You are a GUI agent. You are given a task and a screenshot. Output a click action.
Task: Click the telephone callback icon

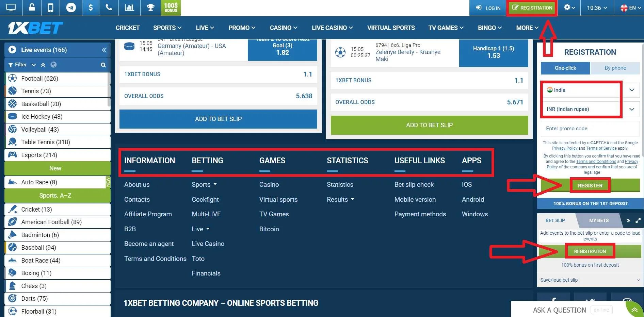(x=109, y=7)
